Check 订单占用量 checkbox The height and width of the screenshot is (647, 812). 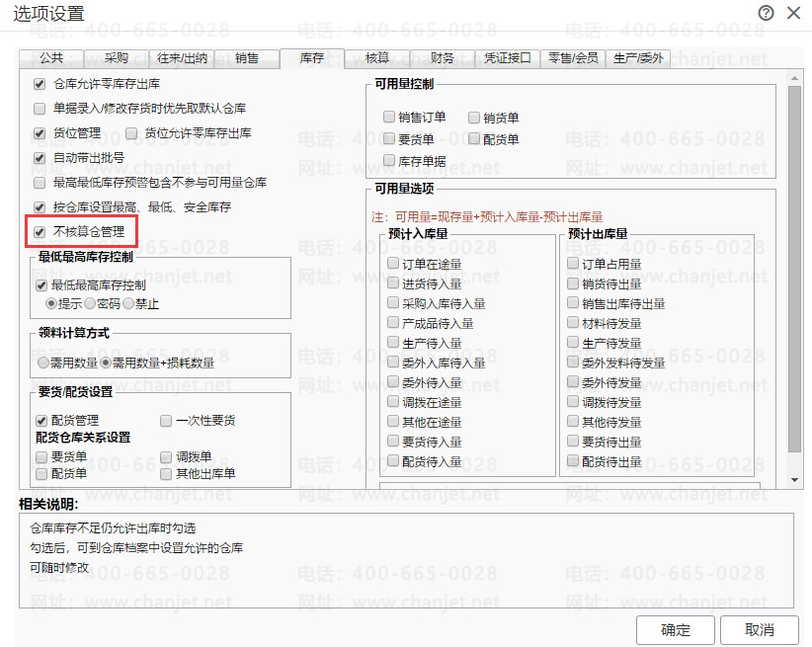(x=573, y=264)
